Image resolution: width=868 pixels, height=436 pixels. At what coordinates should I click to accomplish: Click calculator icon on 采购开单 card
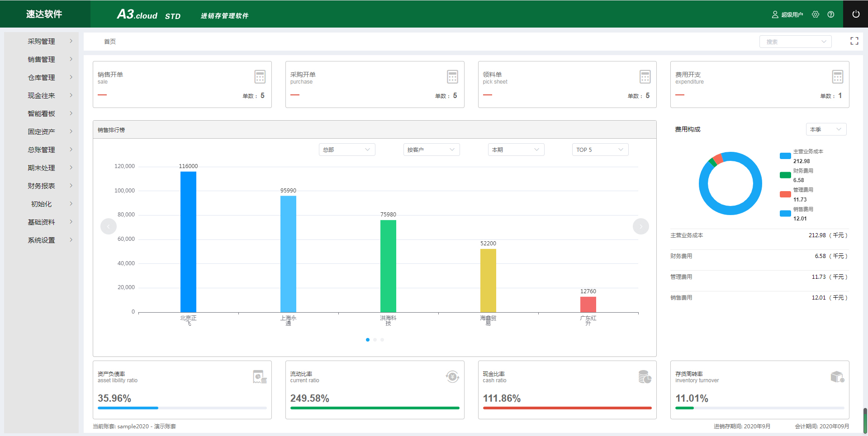(x=452, y=77)
